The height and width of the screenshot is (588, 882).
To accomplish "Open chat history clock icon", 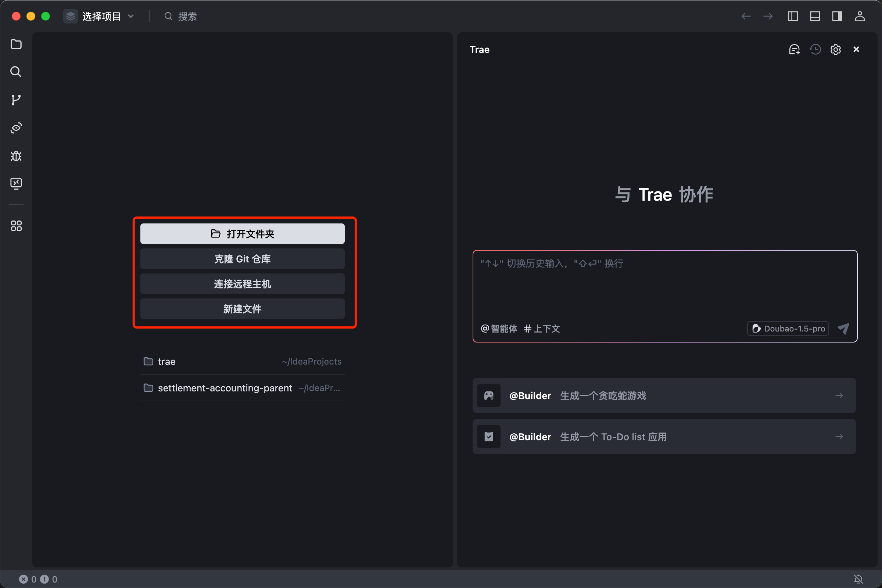I will pos(815,50).
